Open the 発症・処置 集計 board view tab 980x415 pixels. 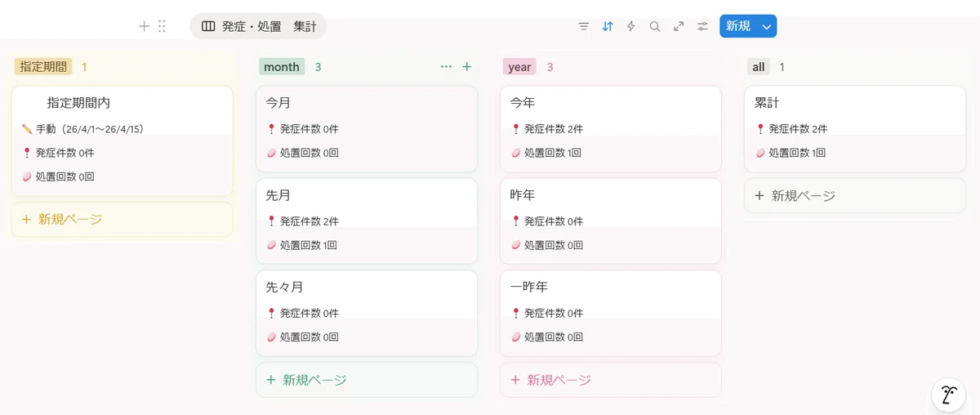point(259,26)
